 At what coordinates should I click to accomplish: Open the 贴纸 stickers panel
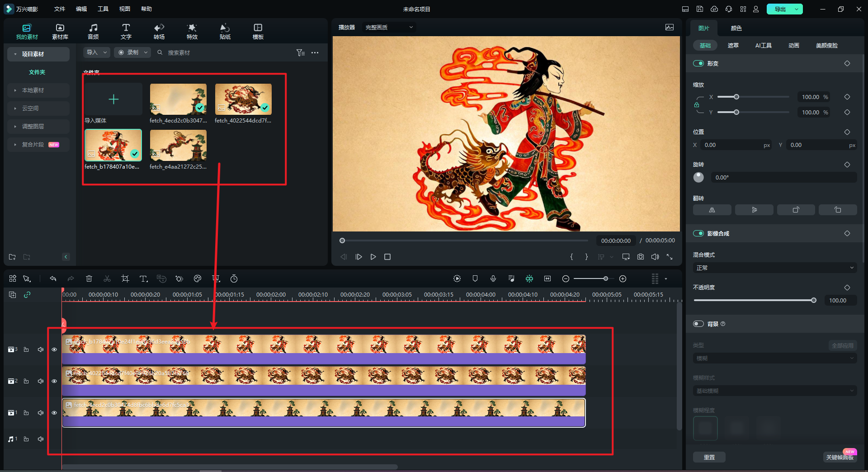tap(225, 31)
